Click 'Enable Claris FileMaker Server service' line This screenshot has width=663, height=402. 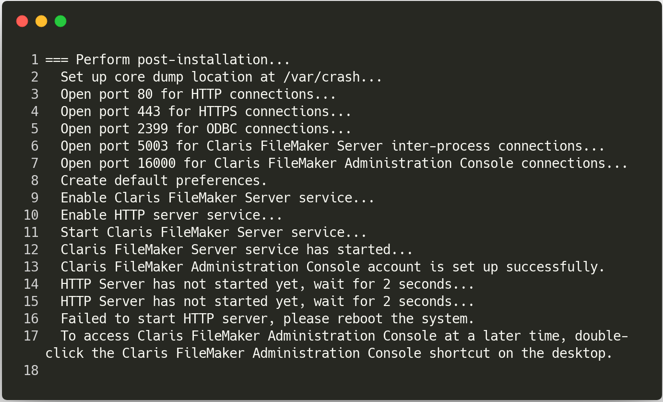point(217,198)
